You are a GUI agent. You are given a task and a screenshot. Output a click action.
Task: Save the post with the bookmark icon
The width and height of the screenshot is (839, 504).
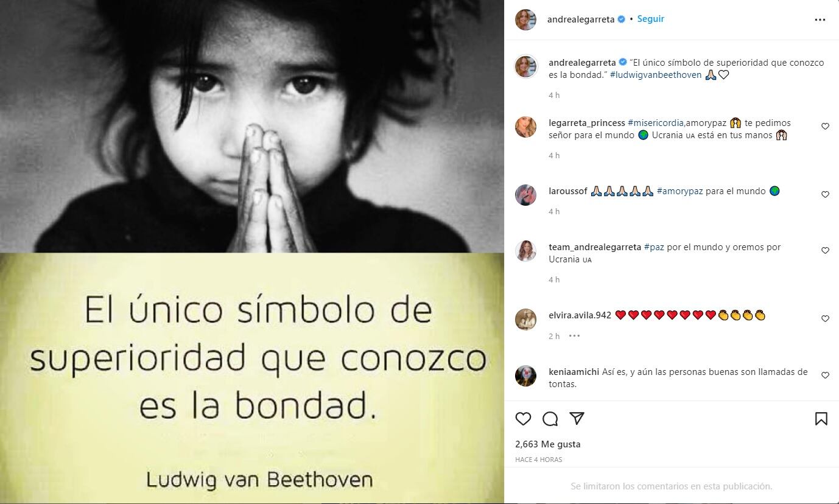click(x=821, y=419)
